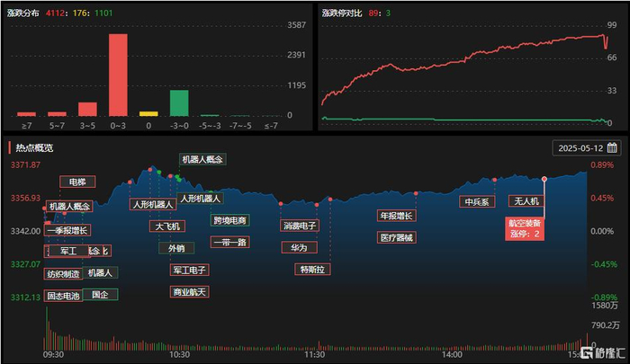The image size is (630, 364).
Task: Click the green 1101 count
Action: 103,13
